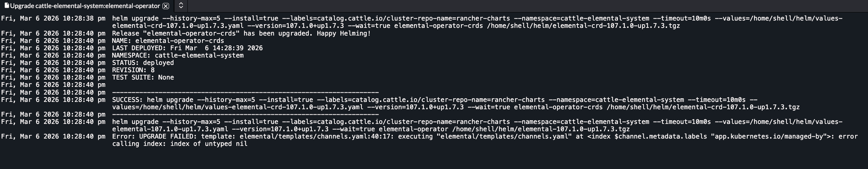The width and height of the screenshot is (868, 169).
Task: Click the 'calling index: index of untyped nil' text
Action: click(x=180, y=144)
